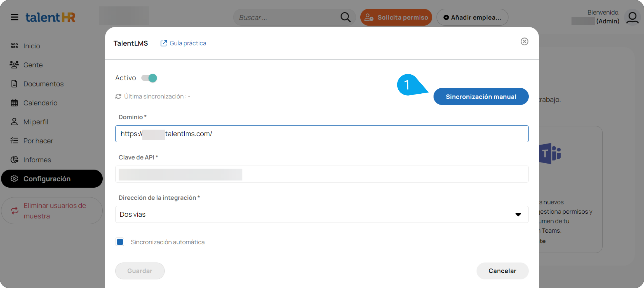Click into the Clave de API field

tap(322, 174)
